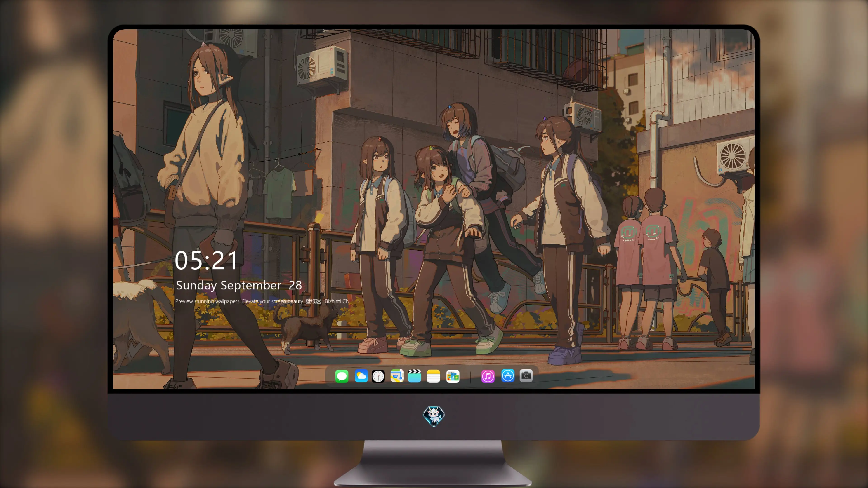
Task: Open the App Store icon in the dock
Action: (x=508, y=375)
